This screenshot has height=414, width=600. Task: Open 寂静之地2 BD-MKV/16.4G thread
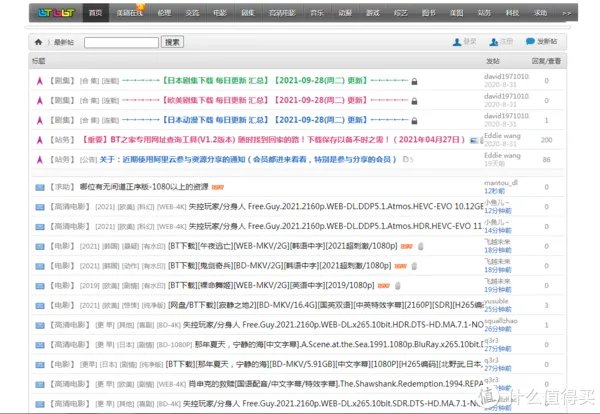coord(326,305)
